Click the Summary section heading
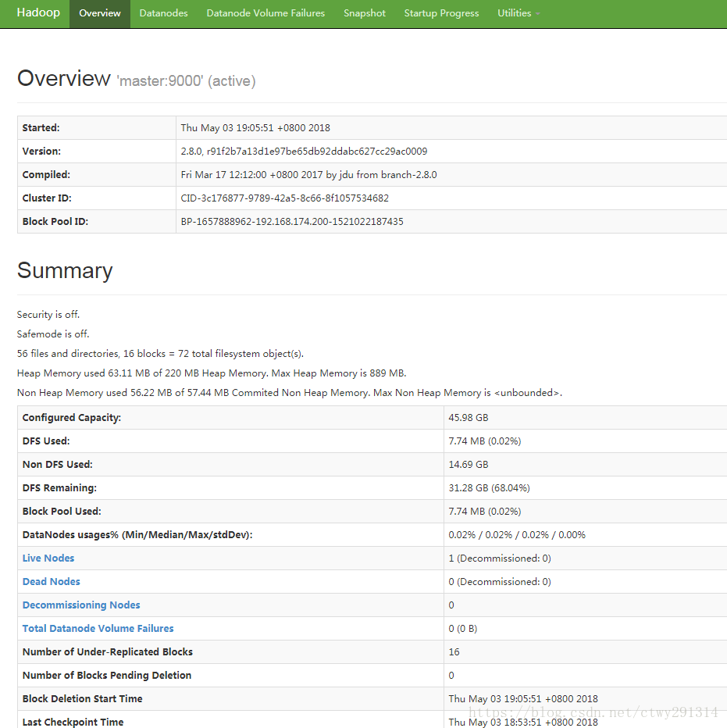 click(x=65, y=270)
